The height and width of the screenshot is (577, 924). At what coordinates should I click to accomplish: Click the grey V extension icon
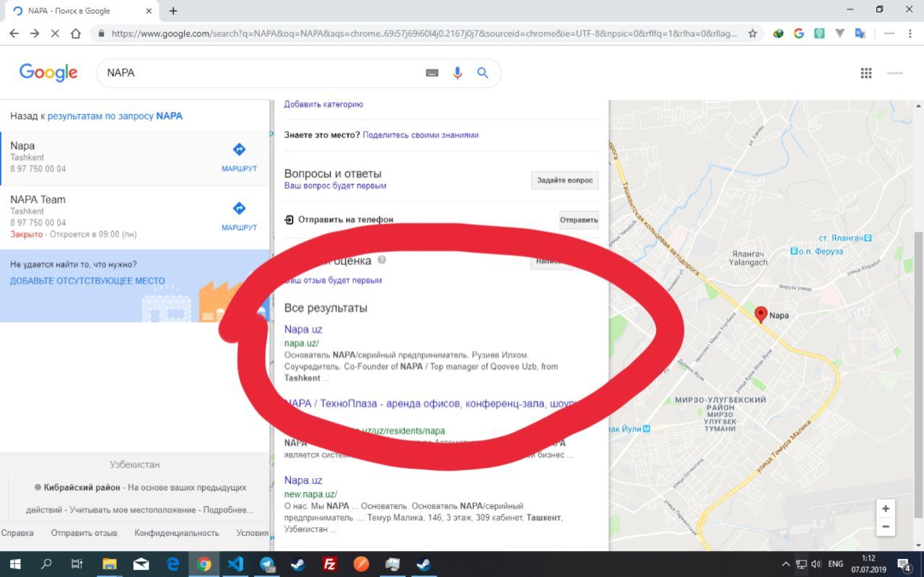[x=840, y=33]
